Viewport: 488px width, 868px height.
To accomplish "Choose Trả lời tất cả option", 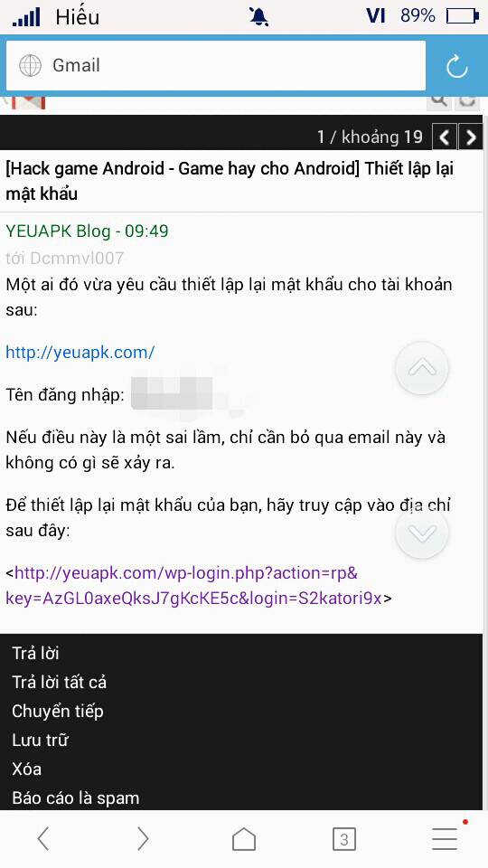I will pyautogui.click(x=60, y=683).
